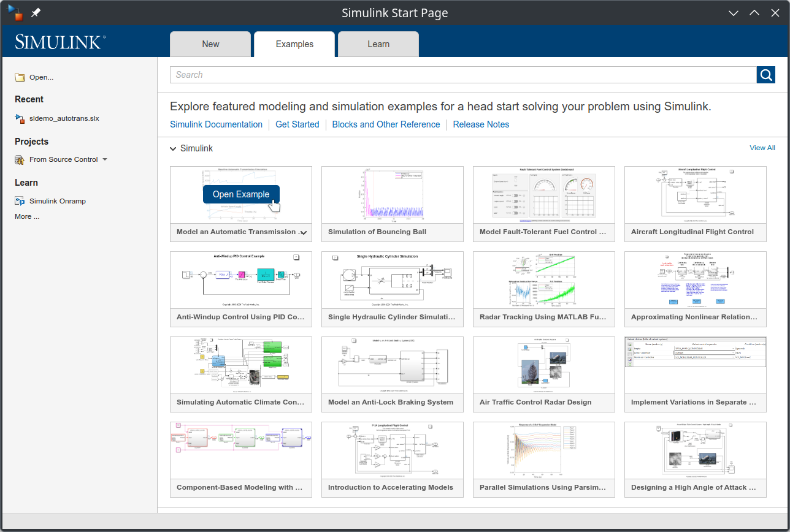Open the Simulating Automatic Climate Control thumbnail
This screenshot has width=790, height=532.
241,365
